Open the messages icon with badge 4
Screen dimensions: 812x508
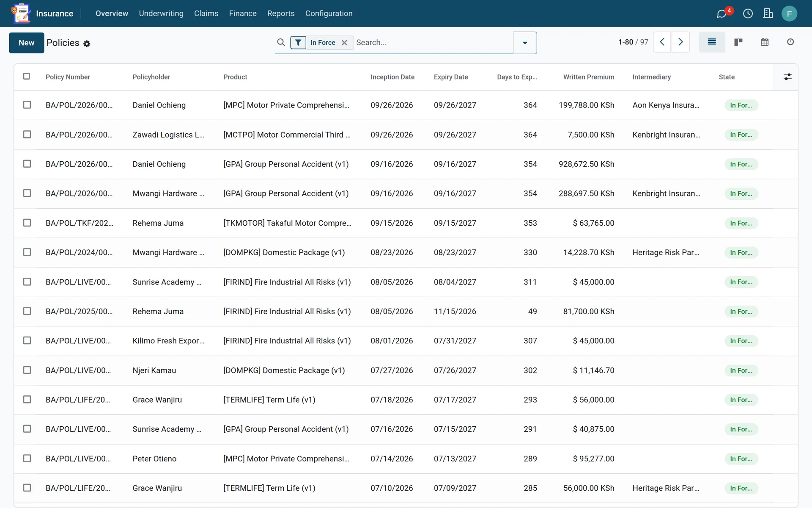(x=721, y=14)
